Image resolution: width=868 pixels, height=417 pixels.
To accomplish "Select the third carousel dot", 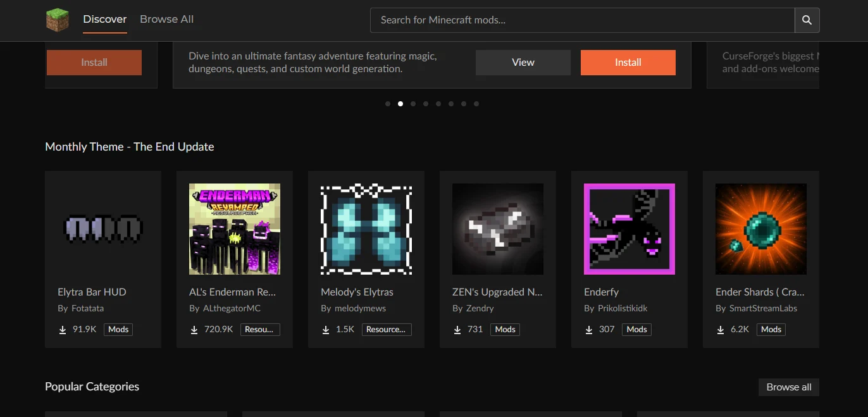I will 413,104.
